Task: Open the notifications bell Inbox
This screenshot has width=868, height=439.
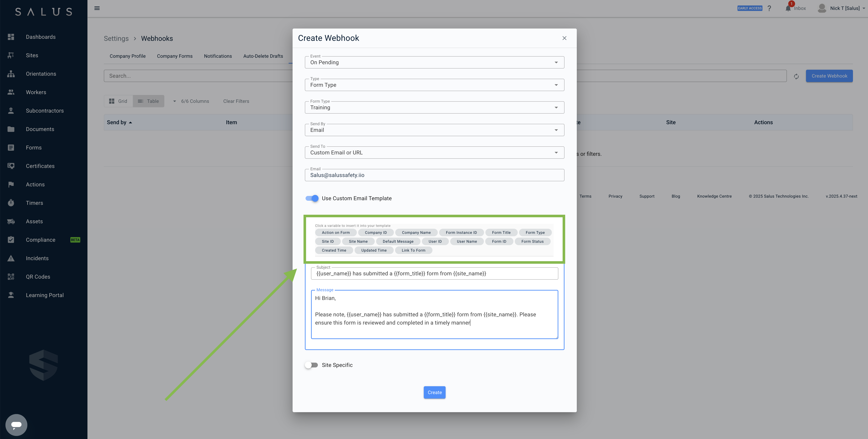Action: tap(788, 8)
